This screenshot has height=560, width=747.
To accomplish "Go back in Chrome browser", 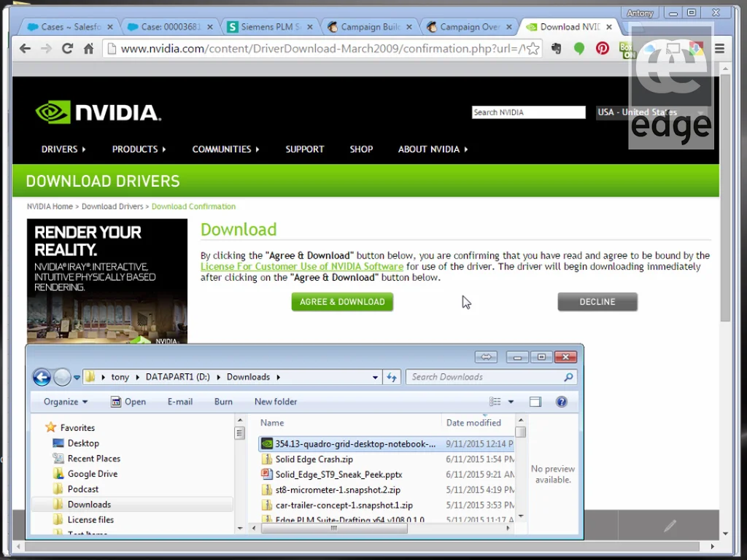I will click(x=26, y=48).
